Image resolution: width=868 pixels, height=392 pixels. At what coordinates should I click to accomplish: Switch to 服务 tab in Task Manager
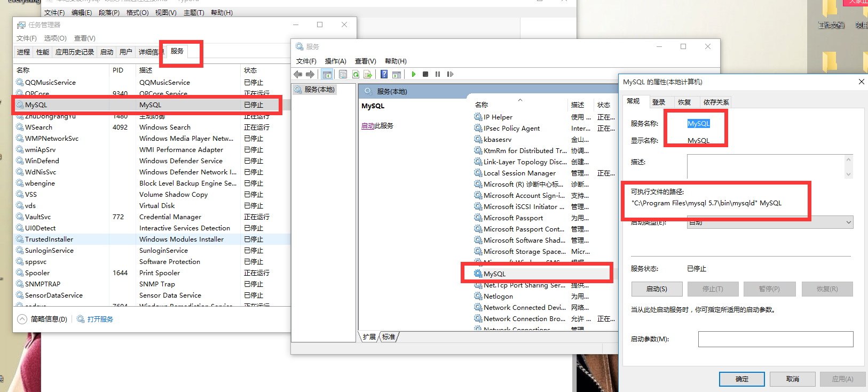[x=177, y=51]
